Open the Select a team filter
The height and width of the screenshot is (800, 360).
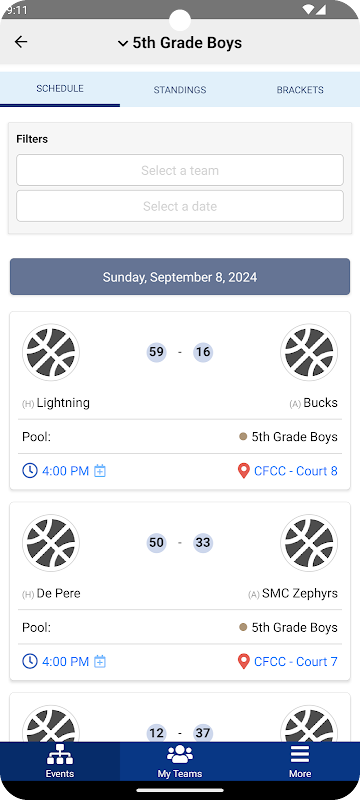point(180,170)
